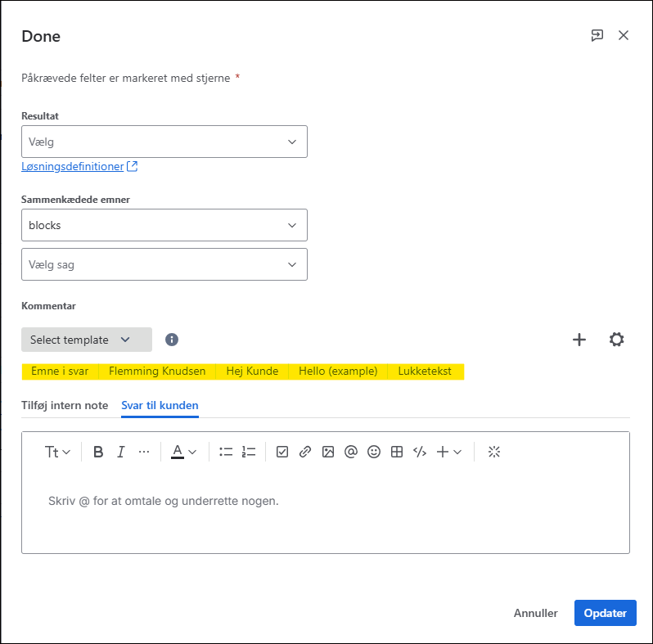The width and height of the screenshot is (653, 644).
Task: Open the Vælg sag dropdown
Action: click(164, 264)
